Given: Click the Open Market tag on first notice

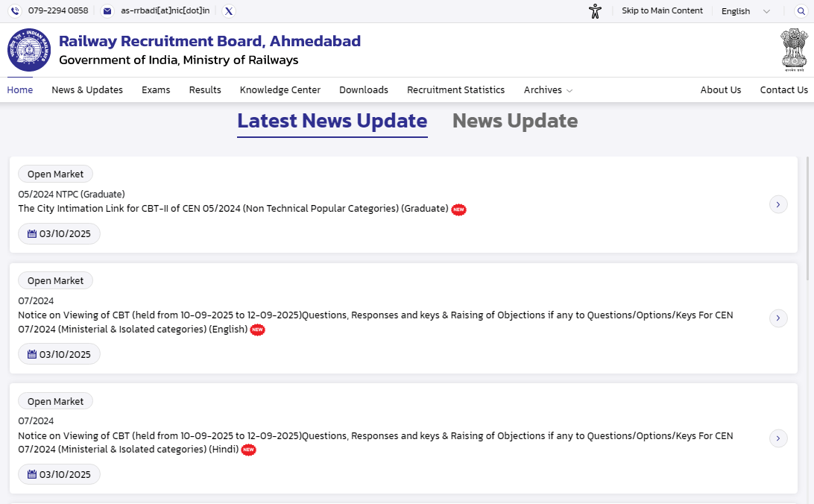Looking at the screenshot, I should (55, 174).
